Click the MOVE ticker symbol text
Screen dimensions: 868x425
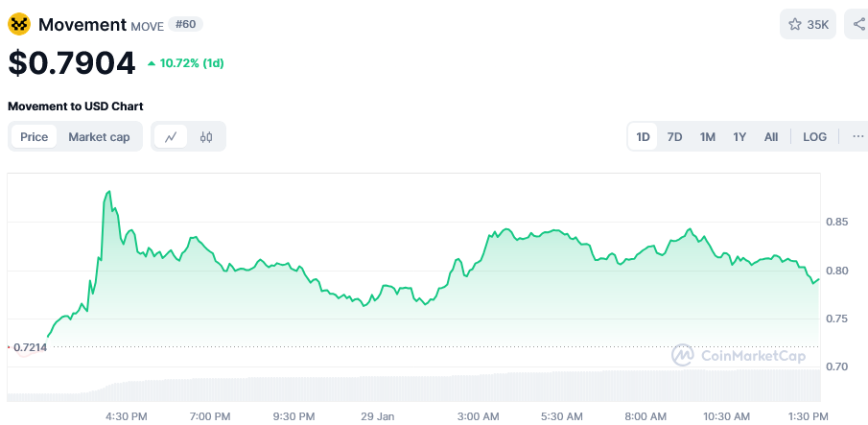(148, 27)
